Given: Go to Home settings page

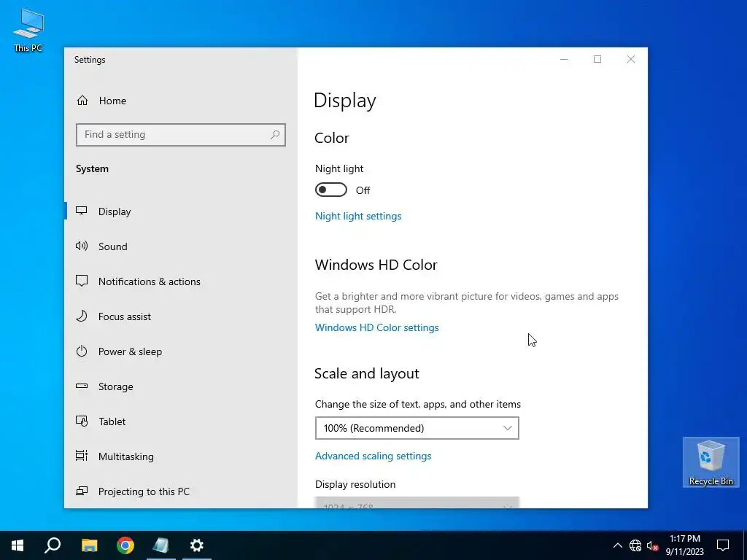Looking at the screenshot, I should [x=112, y=101].
